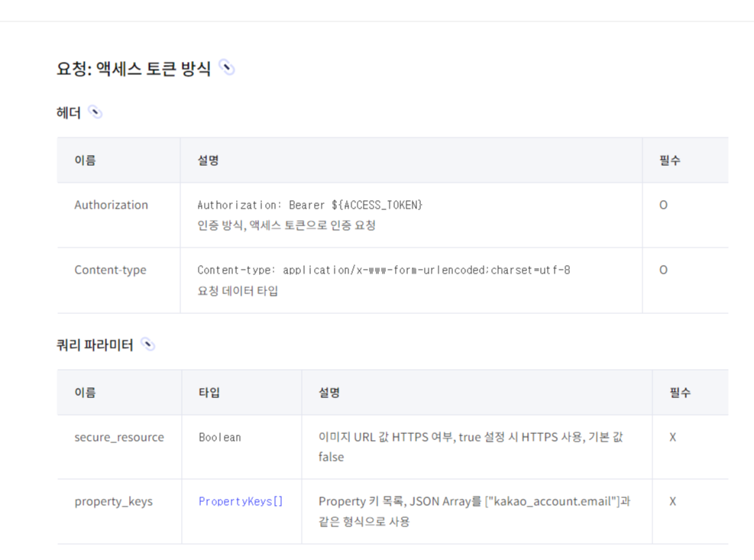This screenshot has height=560, width=754.
Task: Click the Property 키 목록 description text
Action: [474, 511]
